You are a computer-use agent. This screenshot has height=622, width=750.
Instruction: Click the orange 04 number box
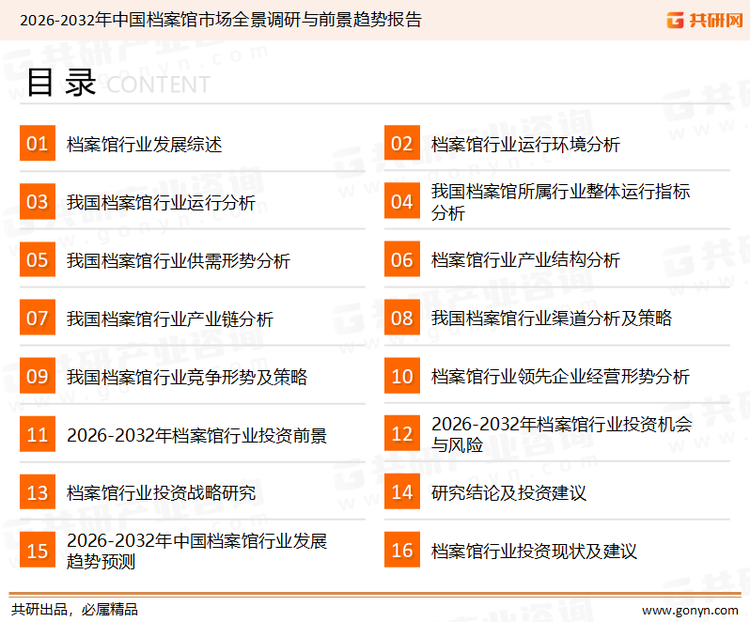[x=402, y=201]
